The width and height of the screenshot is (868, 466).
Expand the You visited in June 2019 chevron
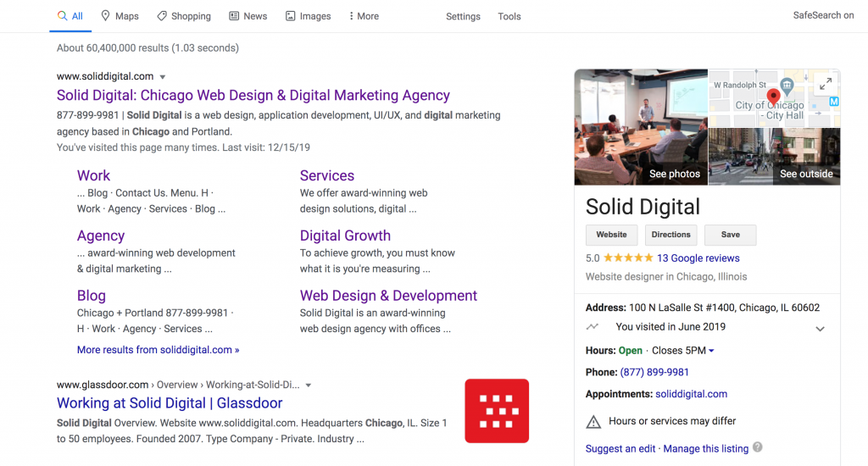pos(820,329)
